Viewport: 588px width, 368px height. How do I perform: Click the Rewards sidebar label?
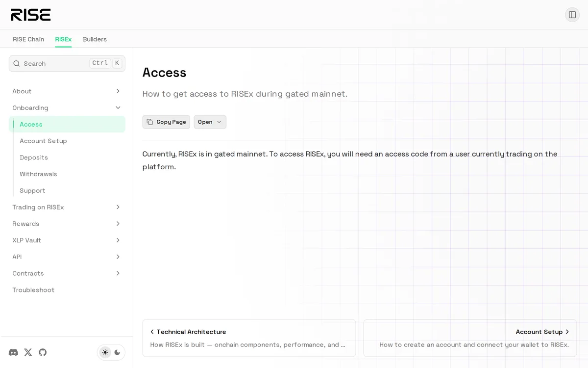coord(25,224)
